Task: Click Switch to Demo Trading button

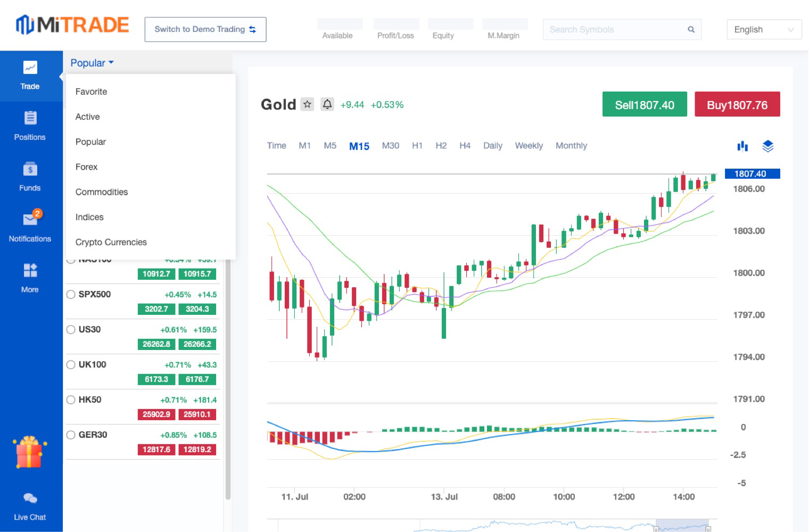Action: tap(205, 29)
